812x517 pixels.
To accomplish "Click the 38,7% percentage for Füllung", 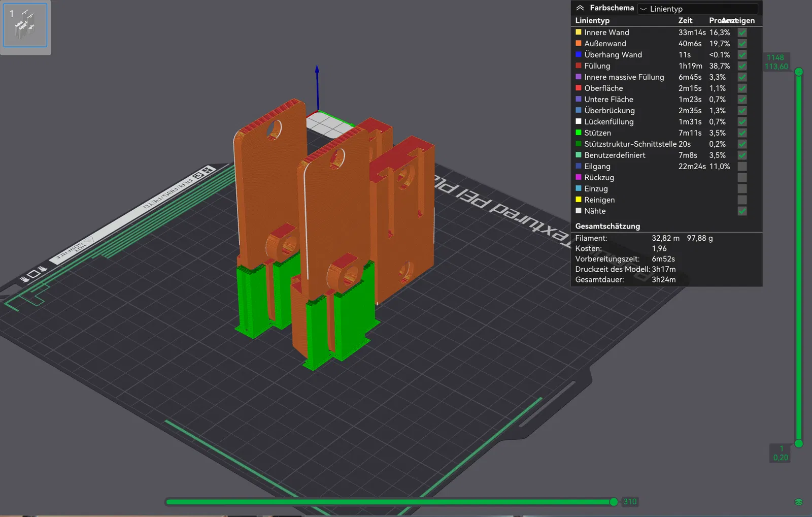I will pos(720,66).
